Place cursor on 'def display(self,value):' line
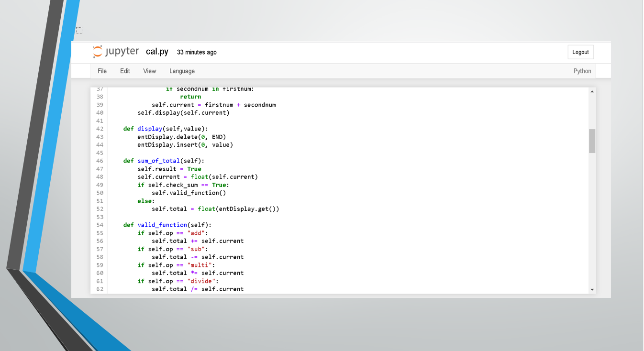644x351 pixels. (166, 129)
